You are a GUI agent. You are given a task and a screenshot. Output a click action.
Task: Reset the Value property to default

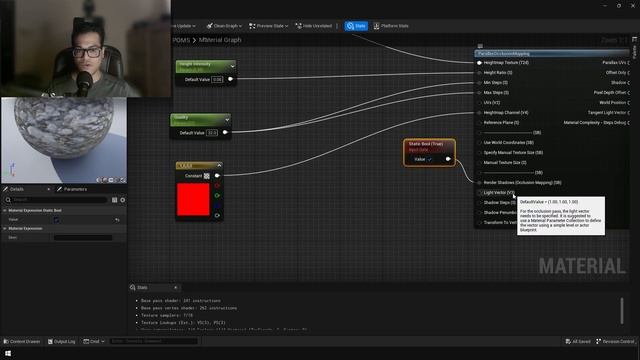117,220
